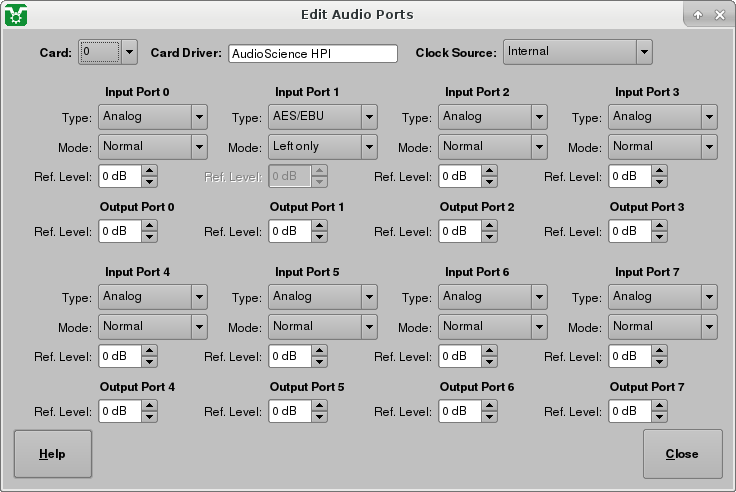Decrease Input Port 2 Ref. Level
Image resolution: width=736 pixels, height=492 pixels.
point(489,182)
